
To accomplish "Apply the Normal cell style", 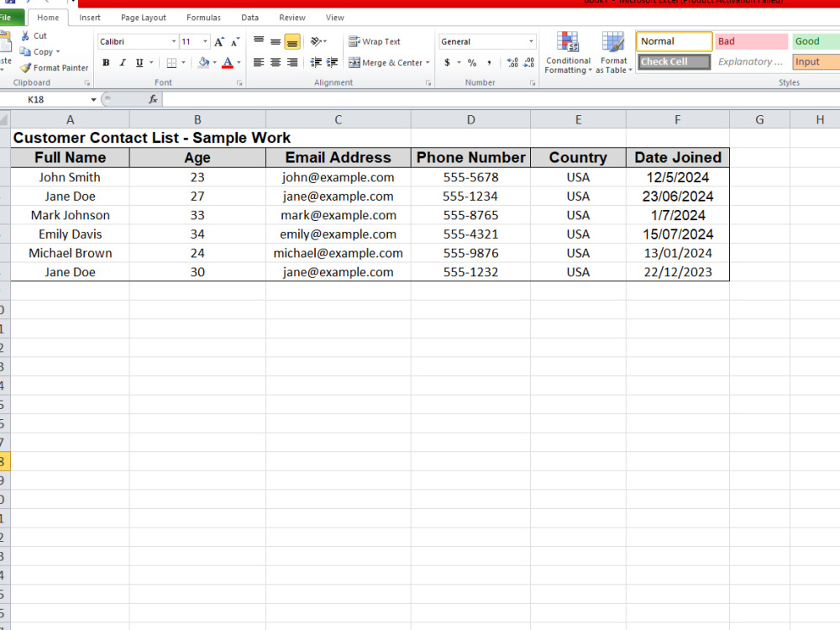I will tap(674, 41).
